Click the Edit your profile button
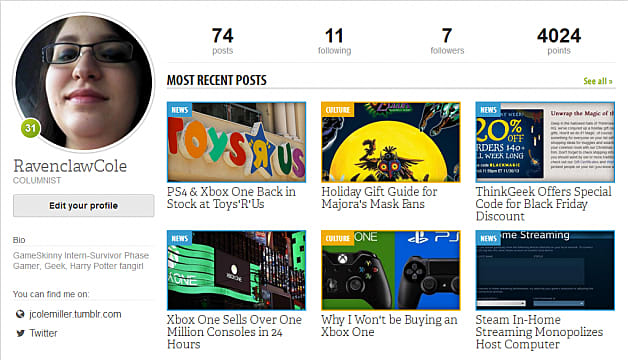 coord(84,206)
